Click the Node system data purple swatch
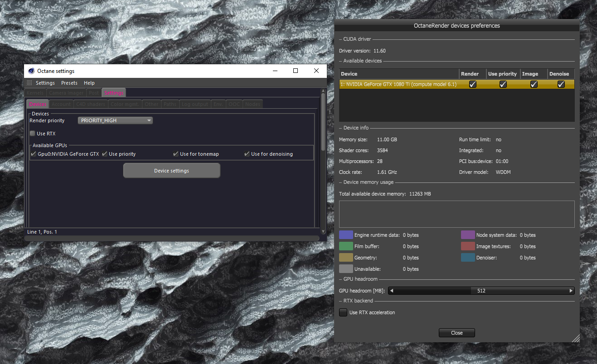 [x=468, y=235]
